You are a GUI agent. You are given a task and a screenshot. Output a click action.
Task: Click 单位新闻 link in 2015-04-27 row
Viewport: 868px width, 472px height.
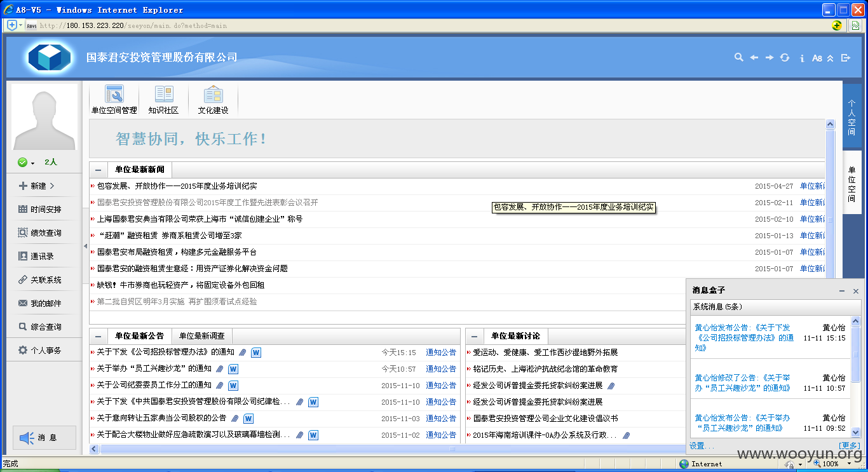pyautogui.click(x=812, y=186)
